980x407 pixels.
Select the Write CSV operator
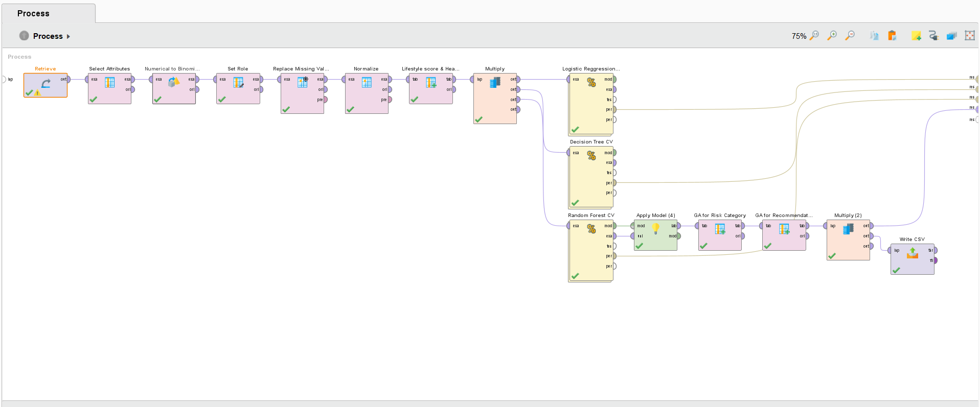pyautogui.click(x=913, y=259)
